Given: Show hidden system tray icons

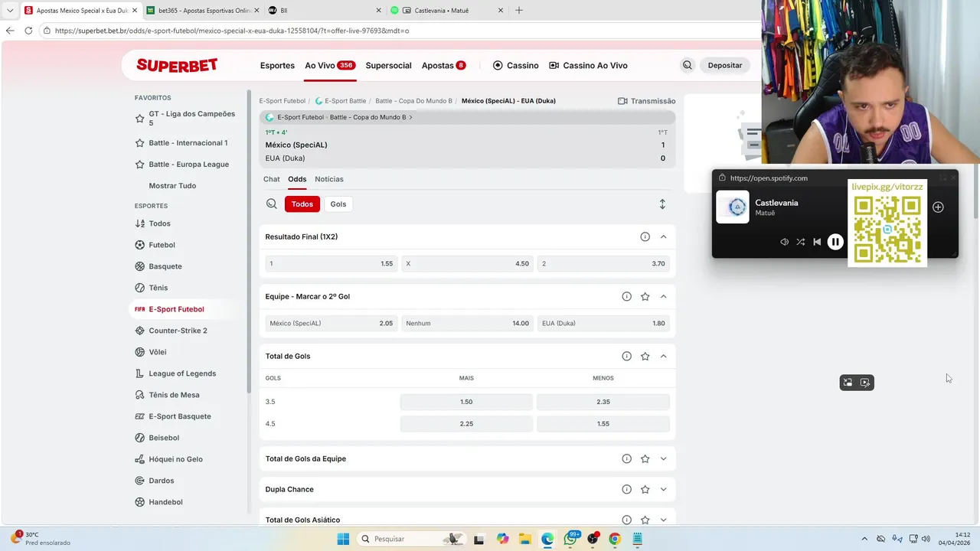Looking at the screenshot, I should (865, 539).
